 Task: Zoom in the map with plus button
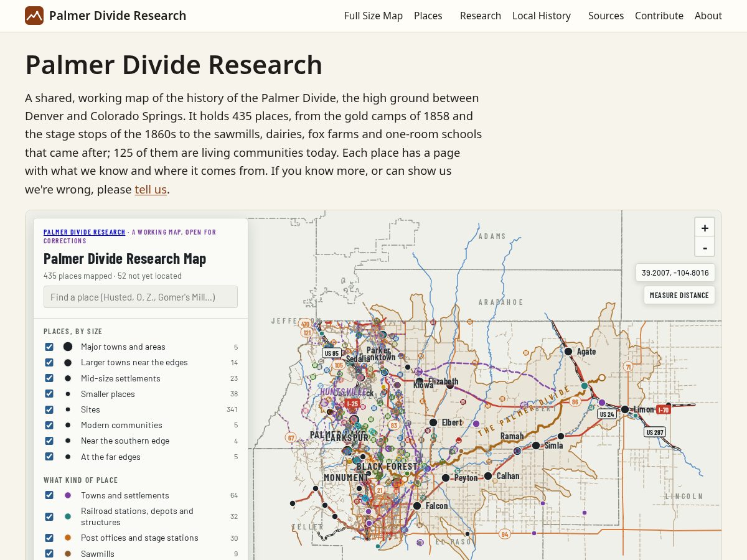pyautogui.click(x=705, y=228)
